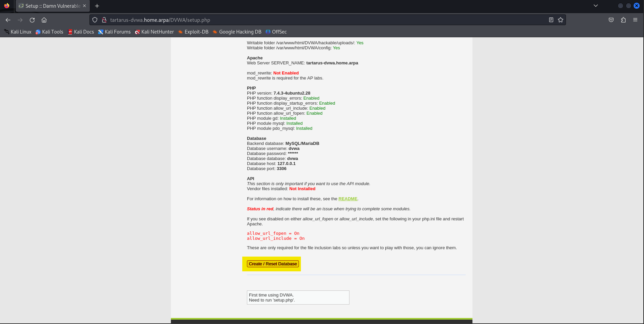Open the Kali Tools bookmark
This screenshot has width=644, height=324.
point(49,32)
